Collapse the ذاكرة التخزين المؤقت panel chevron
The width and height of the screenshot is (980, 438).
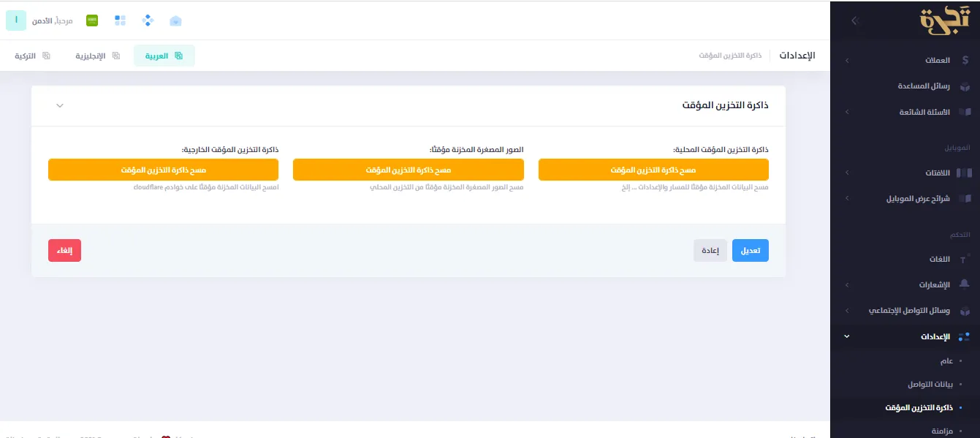[60, 105]
